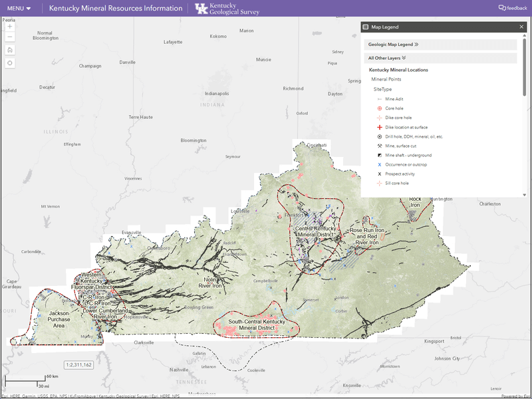The height and width of the screenshot is (399, 532).
Task: Click the zoom in plus icon
Action: 9,27
